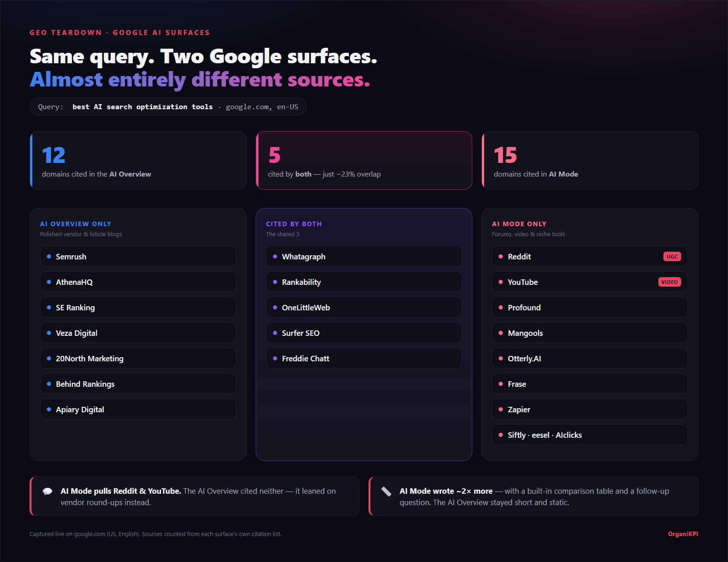The height and width of the screenshot is (562, 728).
Task: Select the Profound row
Action: (590, 308)
